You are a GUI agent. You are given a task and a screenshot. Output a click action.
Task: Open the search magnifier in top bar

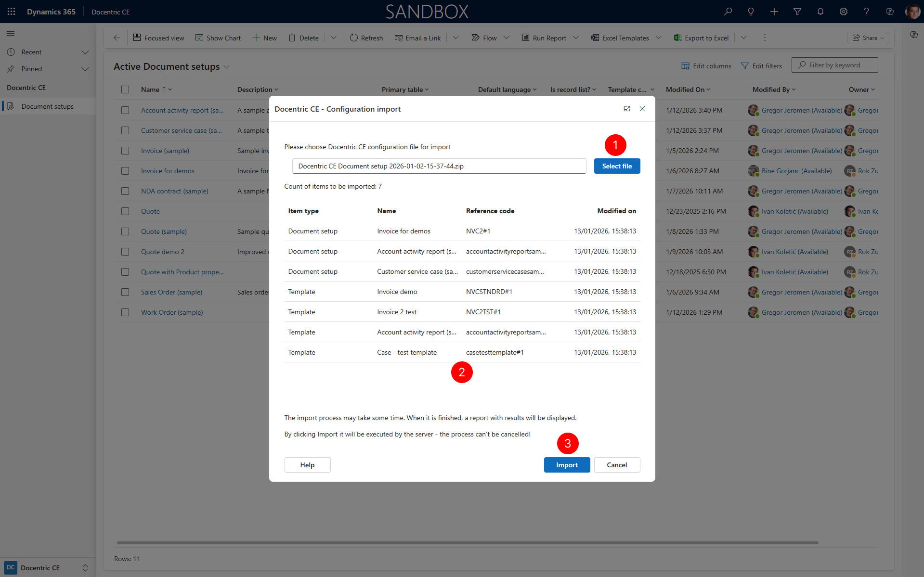pyautogui.click(x=728, y=12)
